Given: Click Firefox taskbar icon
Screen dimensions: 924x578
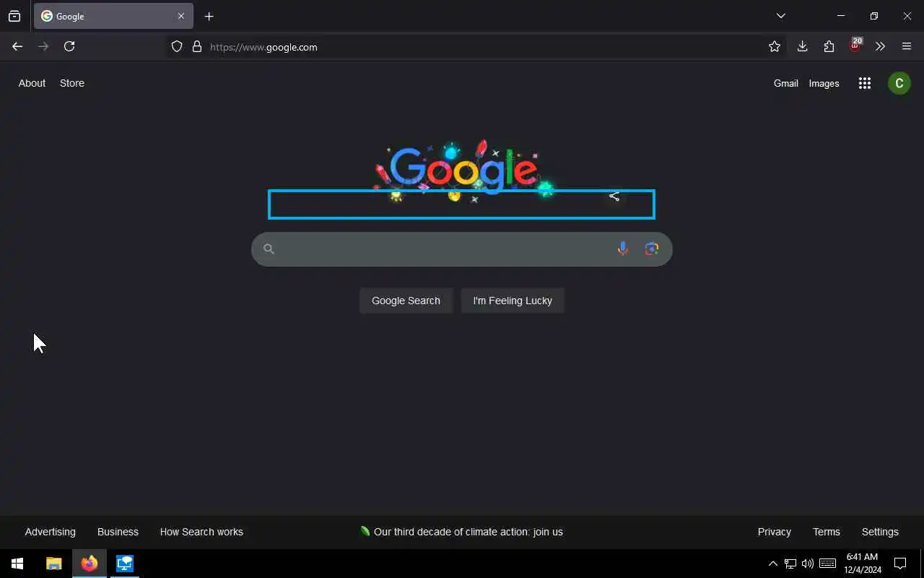Looking at the screenshot, I should click(x=90, y=564).
